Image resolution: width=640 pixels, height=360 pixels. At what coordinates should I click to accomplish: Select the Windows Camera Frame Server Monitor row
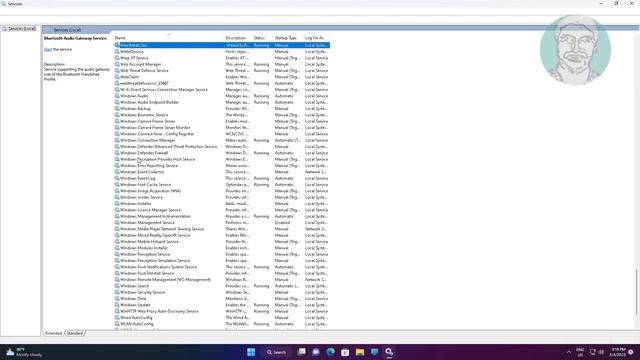tap(222, 127)
